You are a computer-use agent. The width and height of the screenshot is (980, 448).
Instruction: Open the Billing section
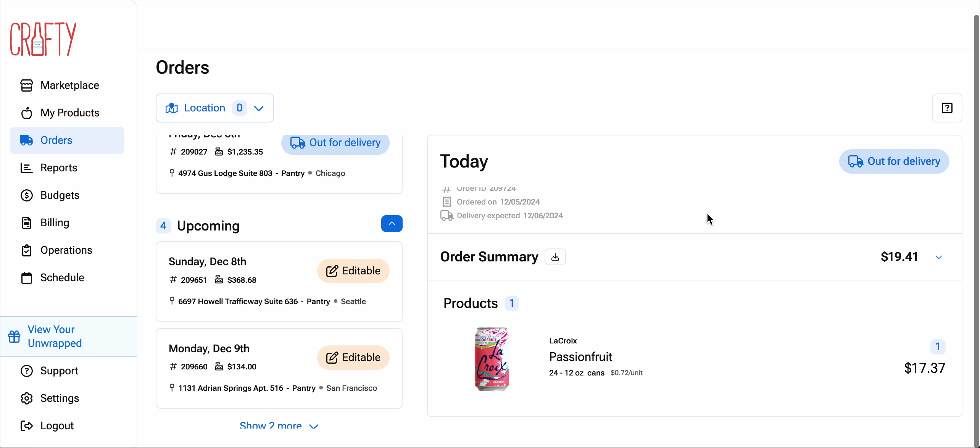pyautogui.click(x=55, y=223)
